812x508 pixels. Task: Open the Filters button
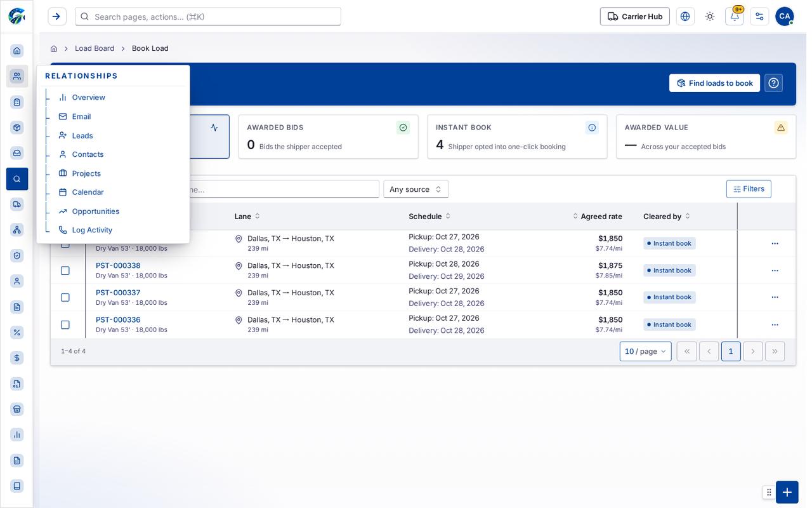[749, 189]
